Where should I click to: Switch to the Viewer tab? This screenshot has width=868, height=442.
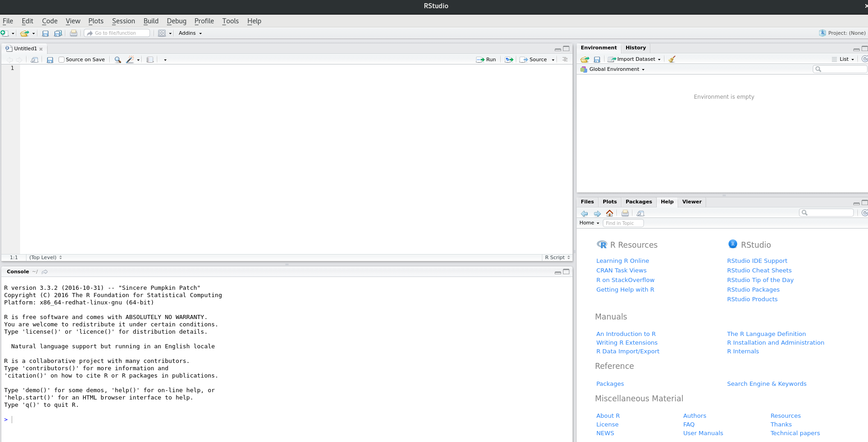click(x=692, y=202)
